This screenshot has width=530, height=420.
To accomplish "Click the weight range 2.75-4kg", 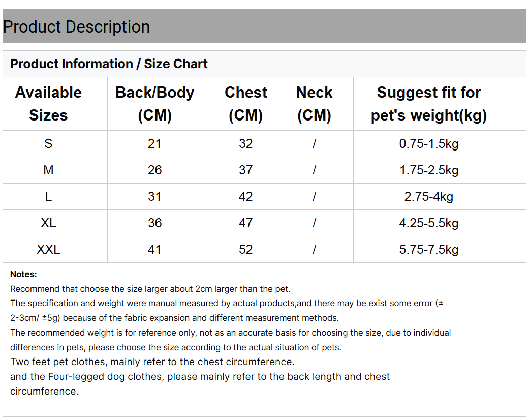I will [x=429, y=197].
